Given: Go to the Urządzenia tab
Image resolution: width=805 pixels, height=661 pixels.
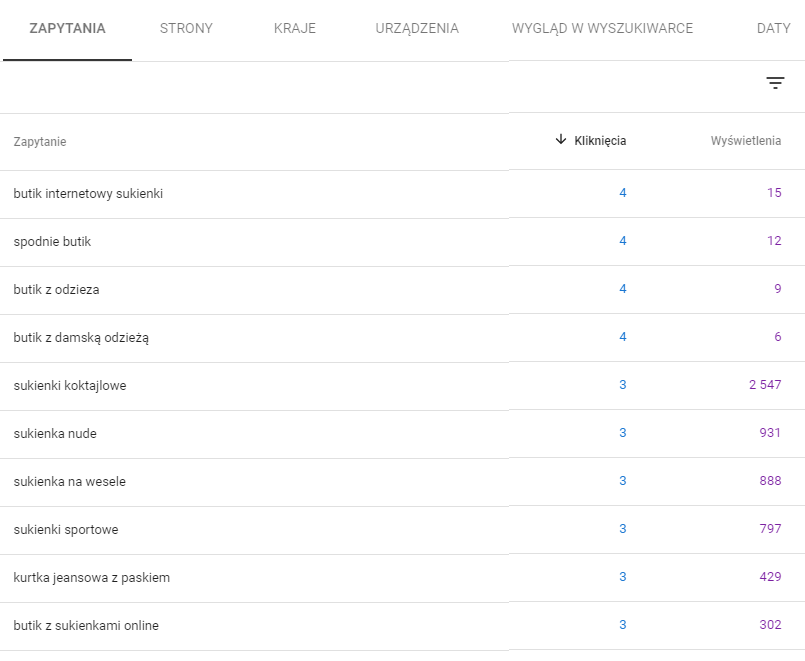Looking at the screenshot, I should (x=417, y=29).
